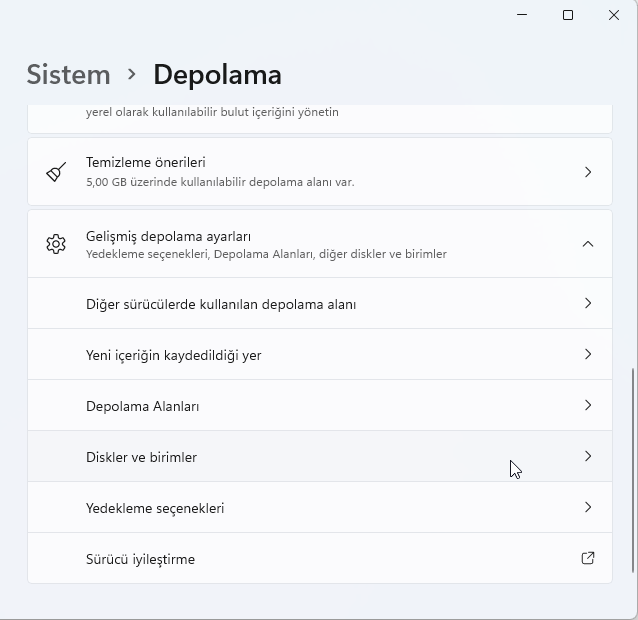Click the broom icon beside Temizleme önerileri

coord(56,172)
